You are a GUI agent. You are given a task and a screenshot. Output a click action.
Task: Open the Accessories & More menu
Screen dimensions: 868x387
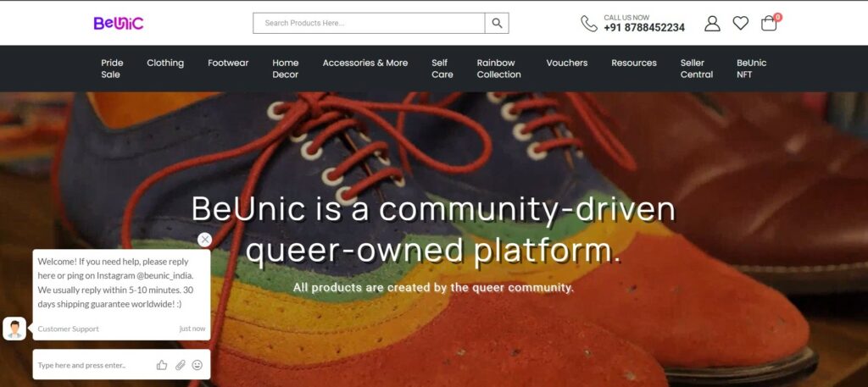pos(364,63)
